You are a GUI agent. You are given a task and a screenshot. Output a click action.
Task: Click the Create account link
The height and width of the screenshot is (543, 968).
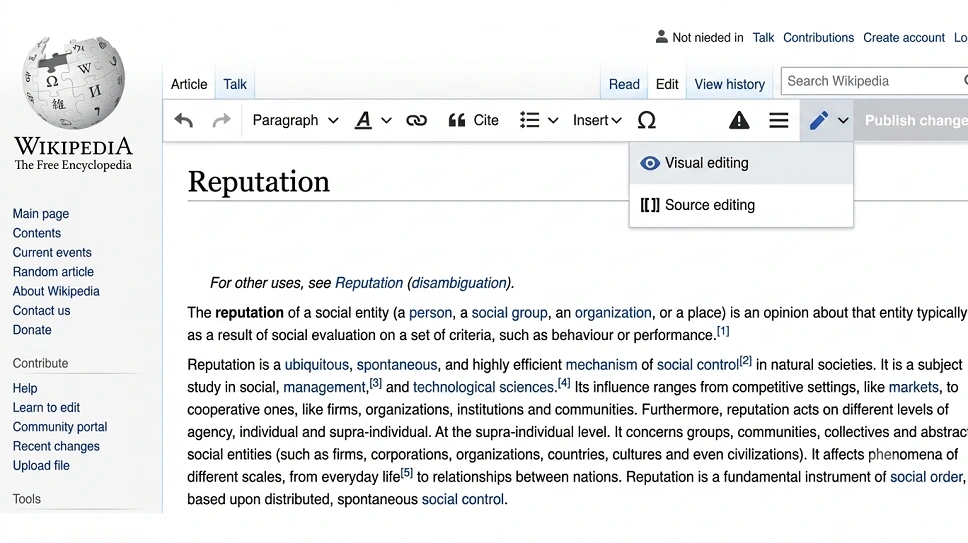point(904,38)
